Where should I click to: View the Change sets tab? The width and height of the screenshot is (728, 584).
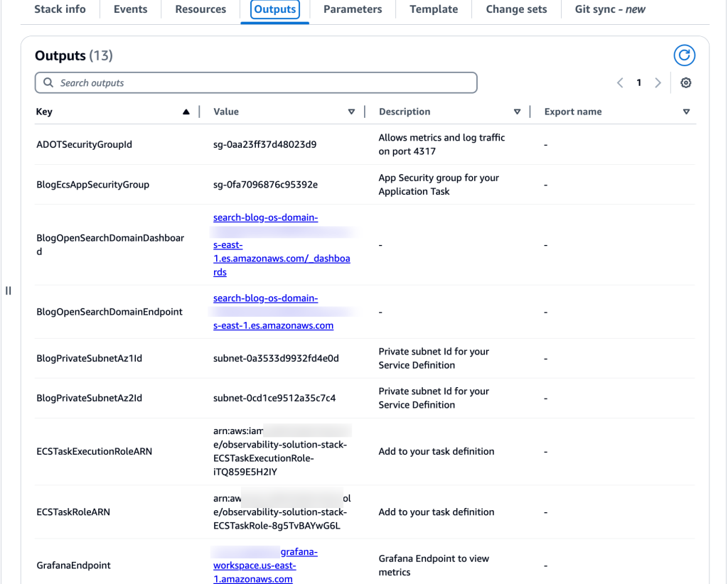coord(516,9)
